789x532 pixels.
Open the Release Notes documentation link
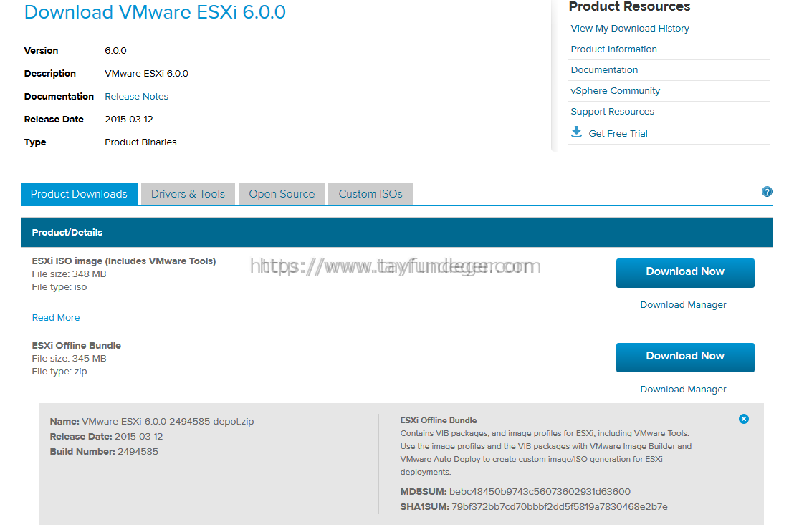[x=136, y=96]
